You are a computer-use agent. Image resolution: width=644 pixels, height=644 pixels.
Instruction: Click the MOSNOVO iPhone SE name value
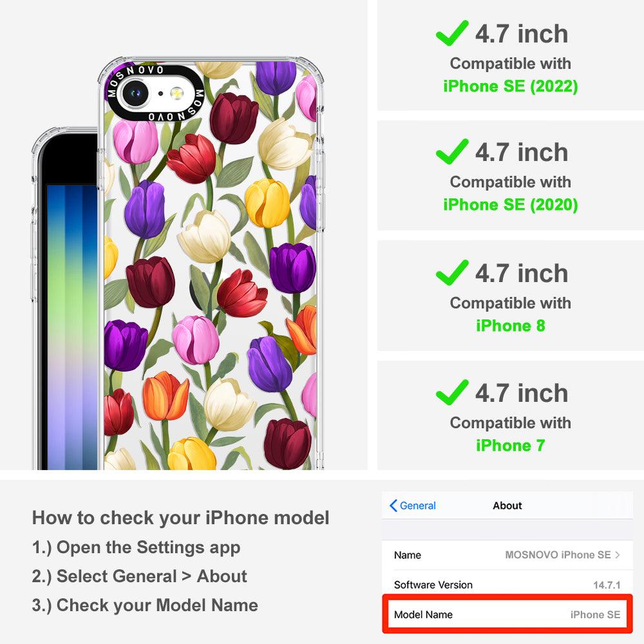tap(558, 555)
